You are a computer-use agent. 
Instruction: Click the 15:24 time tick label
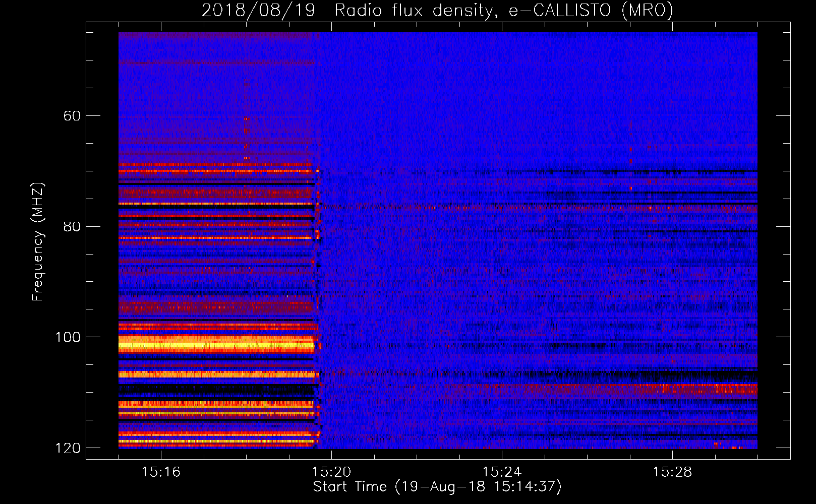pos(502,472)
